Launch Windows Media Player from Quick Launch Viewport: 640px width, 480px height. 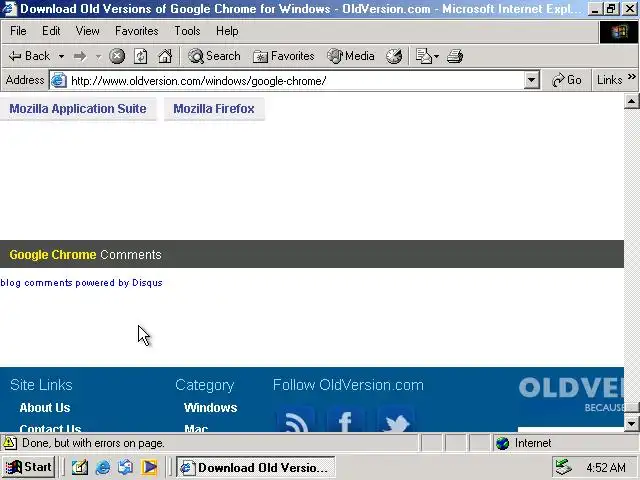149,467
